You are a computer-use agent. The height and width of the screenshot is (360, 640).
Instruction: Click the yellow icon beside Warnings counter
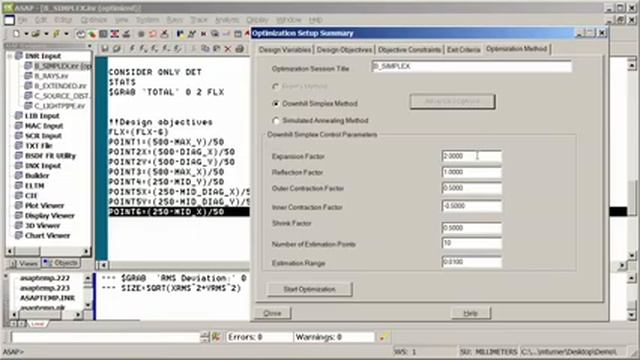(x=383, y=337)
